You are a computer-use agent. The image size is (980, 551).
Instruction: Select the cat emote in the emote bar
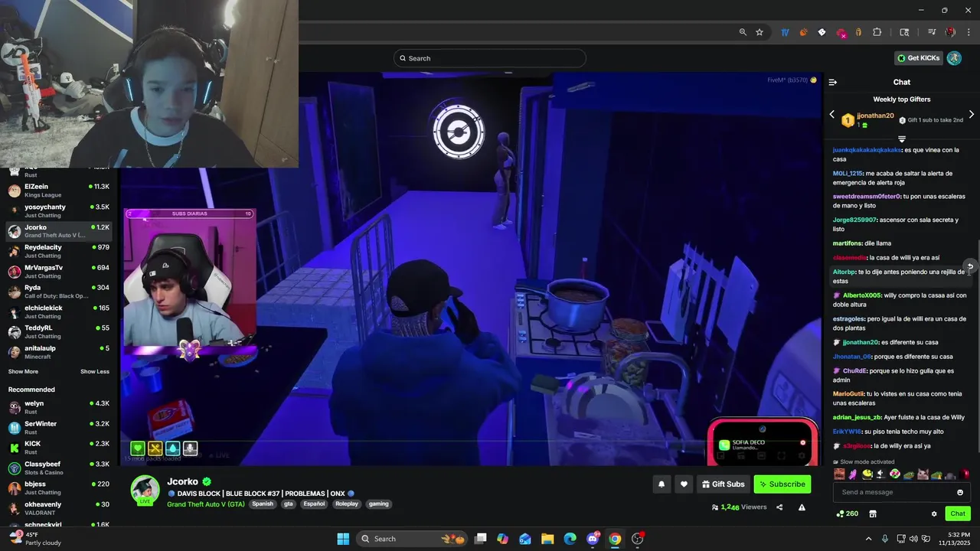[x=923, y=474]
